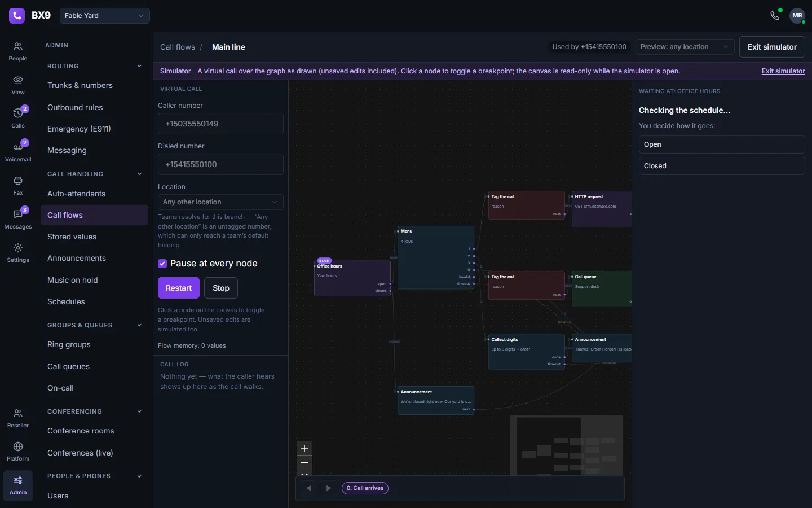The width and height of the screenshot is (812, 508).
Task: Open the Any other location dropdown
Action: pyautogui.click(x=220, y=202)
